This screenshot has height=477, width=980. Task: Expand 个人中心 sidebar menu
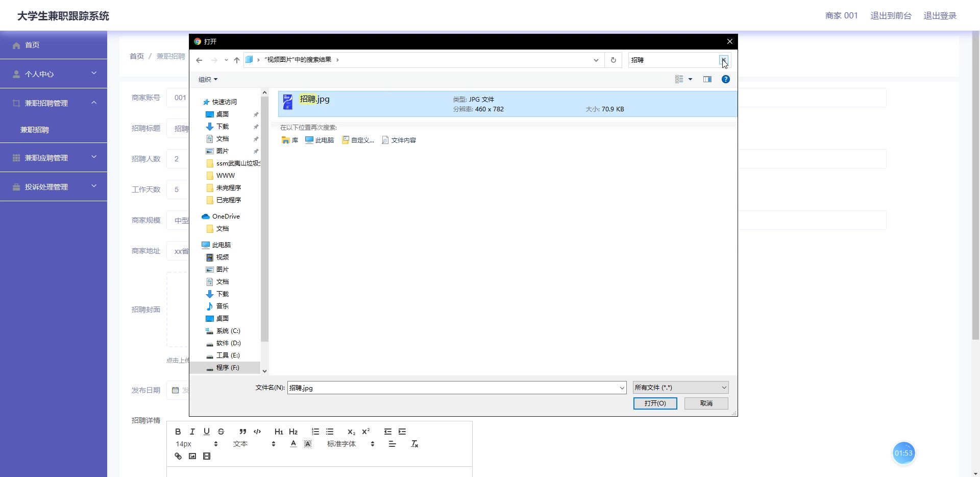pos(54,74)
